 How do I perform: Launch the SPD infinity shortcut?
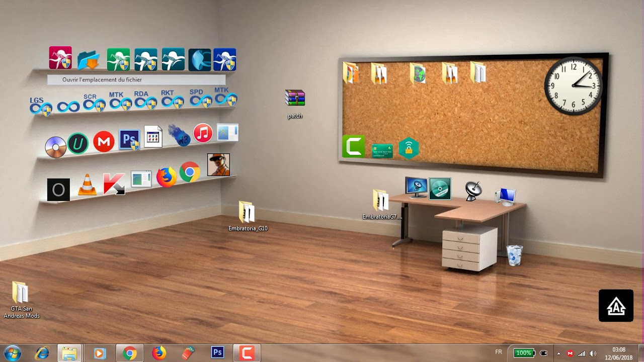[201, 99]
